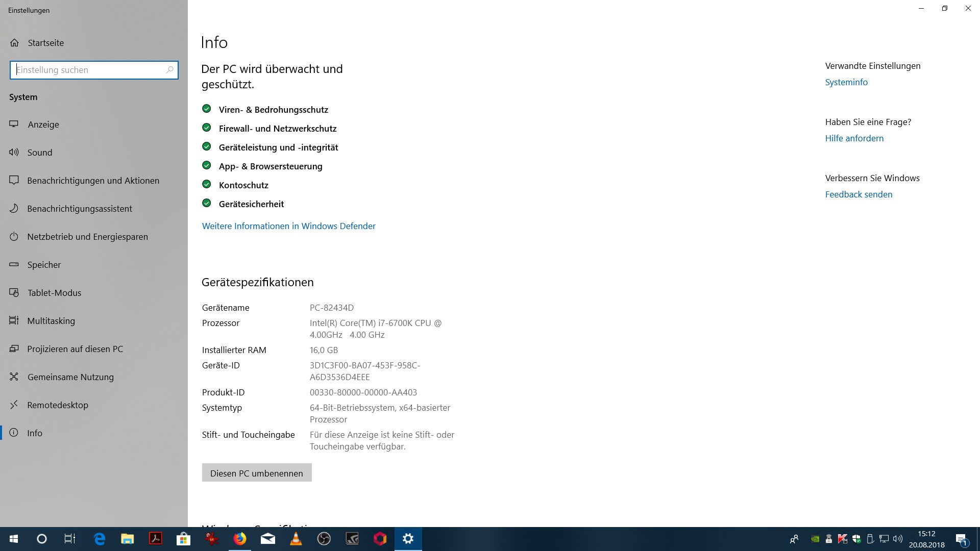Open Benachrichtigungen und Aktionen page
The width and height of the screenshot is (980, 551).
click(x=93, y=181)
